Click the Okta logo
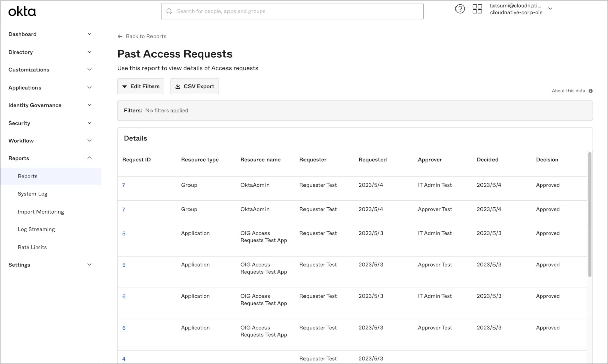The image size is (608, 364). click(x=22, y=11)
